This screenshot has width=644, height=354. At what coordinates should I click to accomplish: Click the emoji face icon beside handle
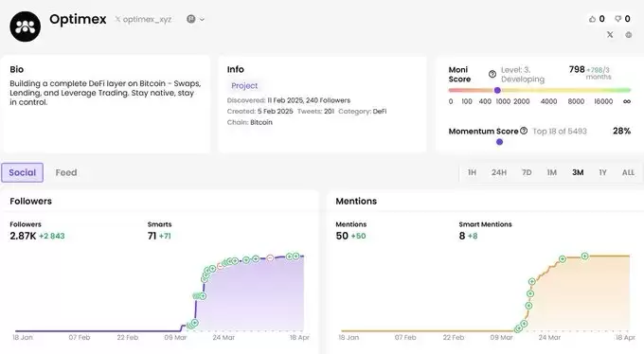tap(191, 19)
